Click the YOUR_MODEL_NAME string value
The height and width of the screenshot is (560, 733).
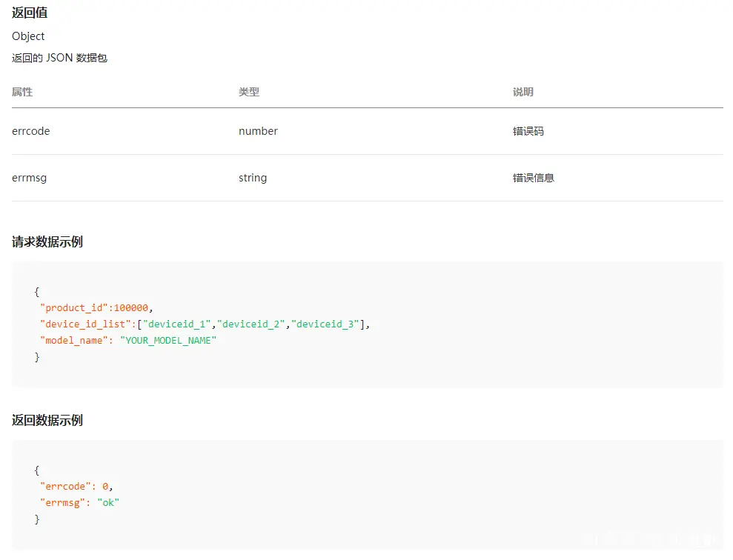point(168,341)
